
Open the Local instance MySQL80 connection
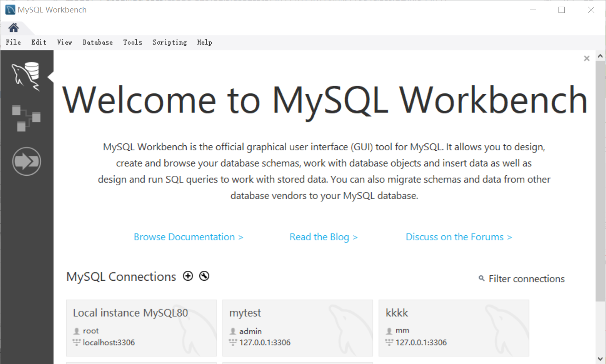pyautogui.click(x=141, y=328)
